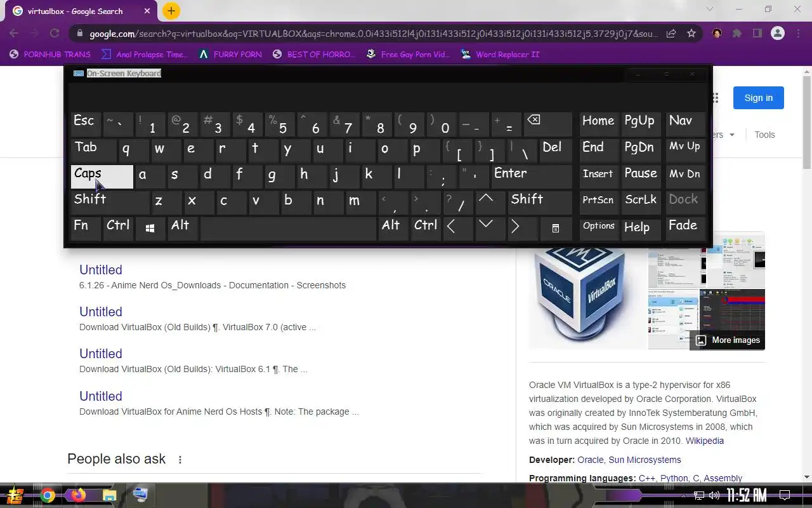
Task: Click the Windows logo key on keyboard
Action: click(150, 228)
